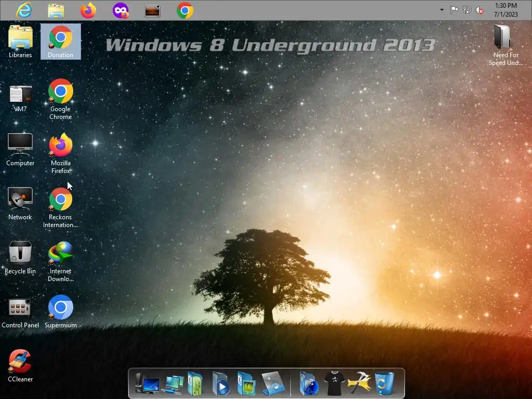Open the play-button videos folder in dock
Screen dimensions: 532x399
point(221,384)
